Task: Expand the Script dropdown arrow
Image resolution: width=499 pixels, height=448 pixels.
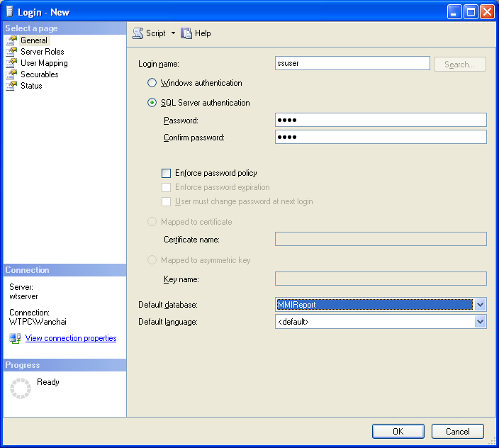Action: pos(173,33)
